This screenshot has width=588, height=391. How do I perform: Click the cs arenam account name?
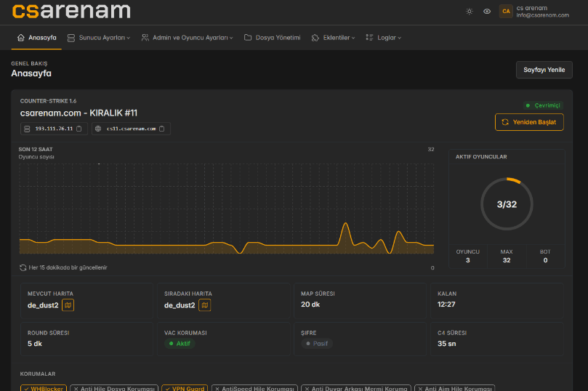531,8
